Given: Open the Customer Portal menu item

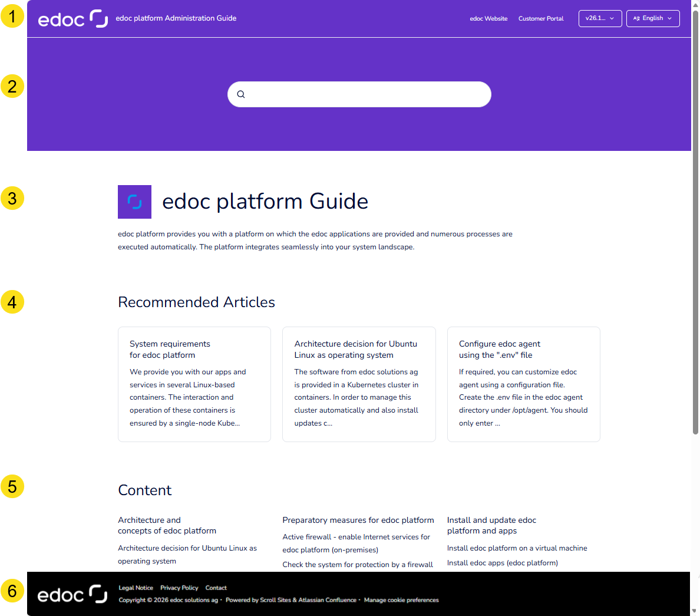Looking at the screenshot, I should pyautogui.click(x=540, y=18).
